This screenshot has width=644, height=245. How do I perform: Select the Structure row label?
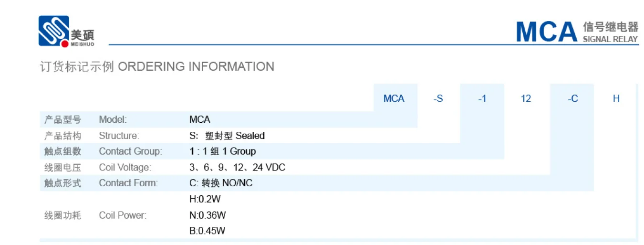119,136
